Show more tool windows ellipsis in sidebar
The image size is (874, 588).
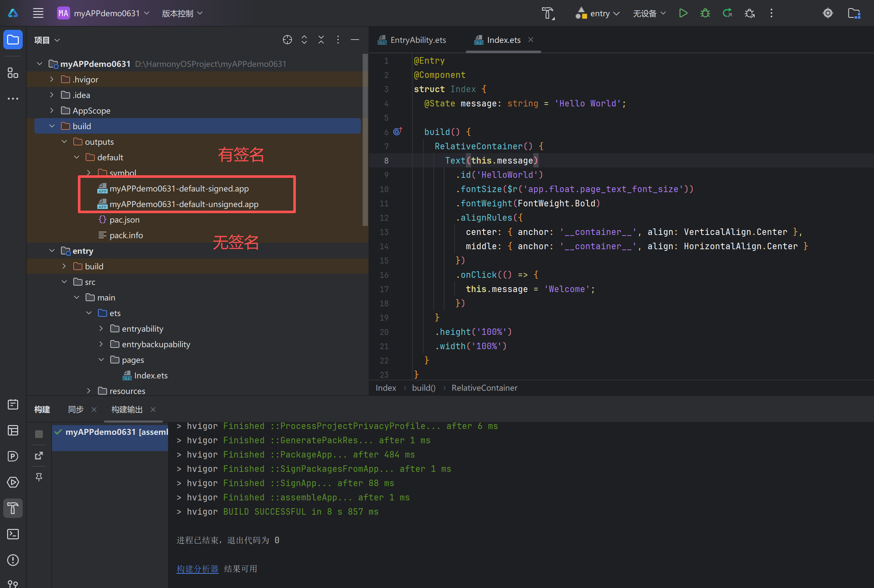click(13, 99)
